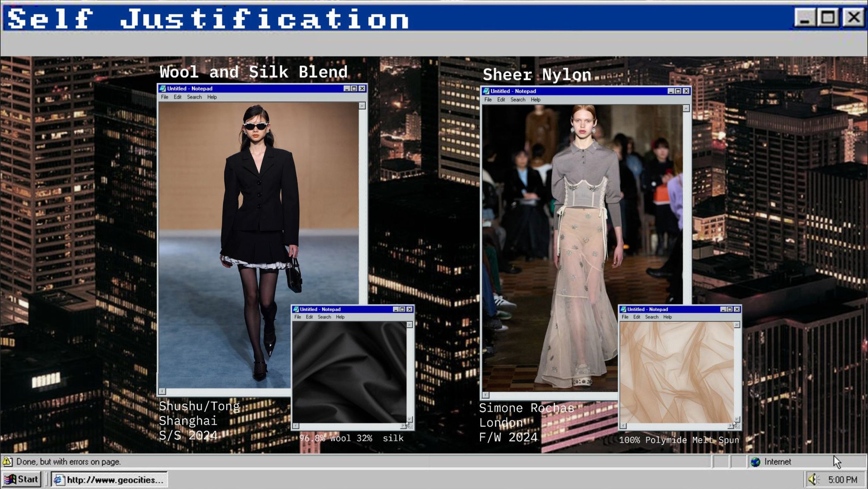This screenshot has height=489, width=868.
Task: Click the Notepad icon in Wool window title
Action: pyautogui.click(x=162, y=89)
